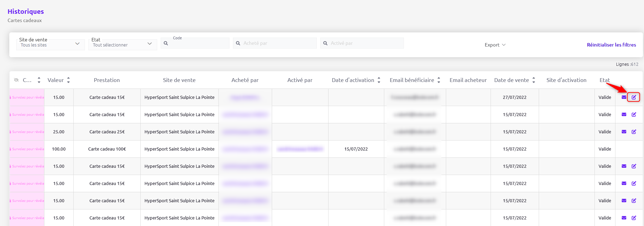The height and width of the screenshot is (226, 644).
Task: Sort by the C... code column arrows
Action: coord(39,80)
